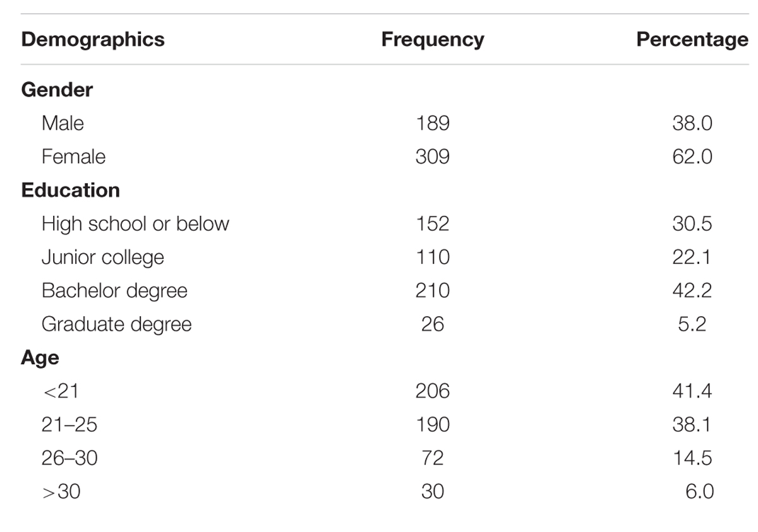Select the Gender section heading
Screen dimensions: 758x532
57,90
